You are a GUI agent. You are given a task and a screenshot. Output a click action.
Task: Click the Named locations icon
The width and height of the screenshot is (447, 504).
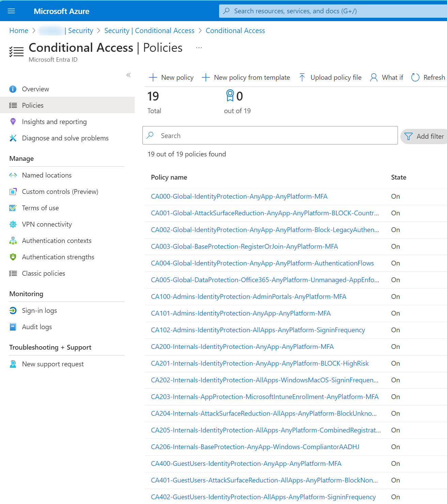click(13, 175)
